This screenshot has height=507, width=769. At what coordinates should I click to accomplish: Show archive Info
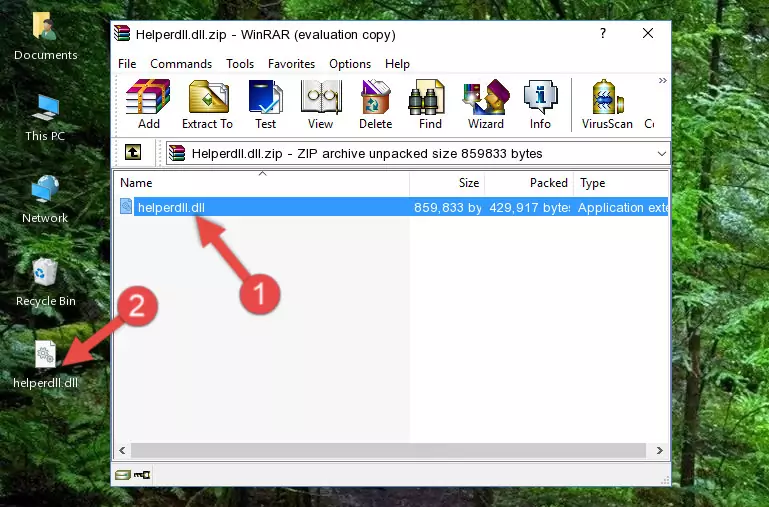click(x=540, y=104)
